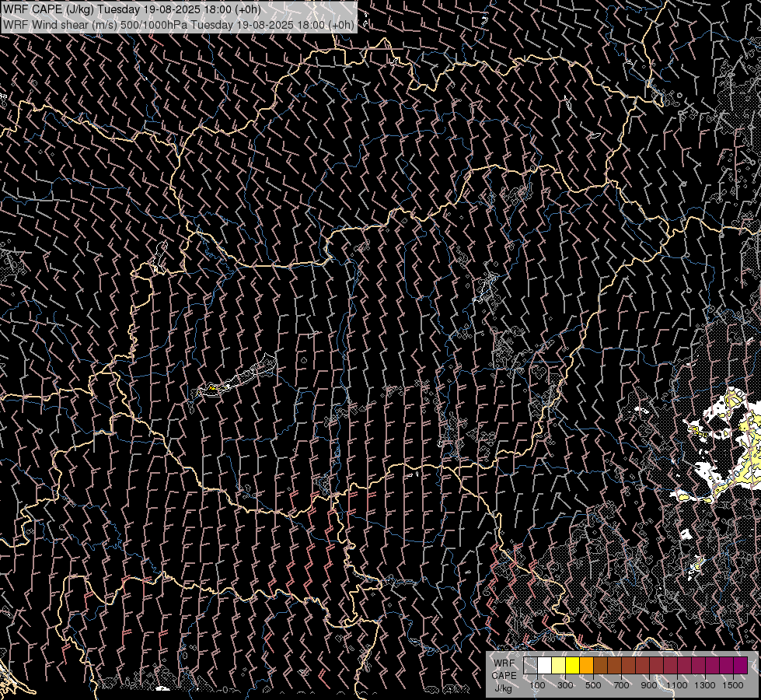The image size is (761, 700).
Task: Click the 'CAPE' label in the legend
Action: point(504,676)
